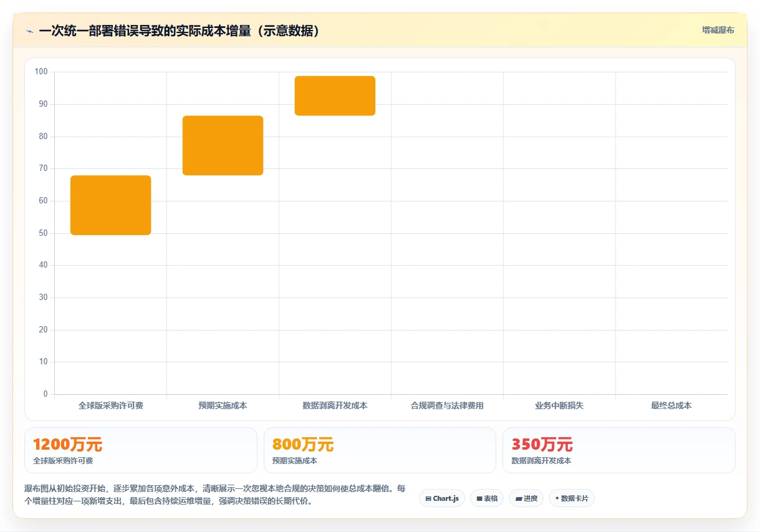The height and width of the screenshot is (532, 760).
Task: Click x-axis label 数据剥离开发成本
Action: [x=335, y=405]
